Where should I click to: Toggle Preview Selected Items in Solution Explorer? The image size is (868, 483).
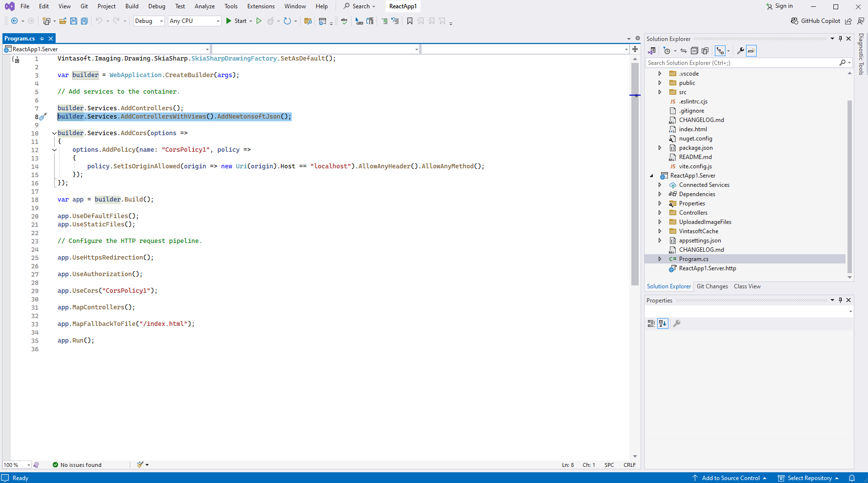coord(751,51)
